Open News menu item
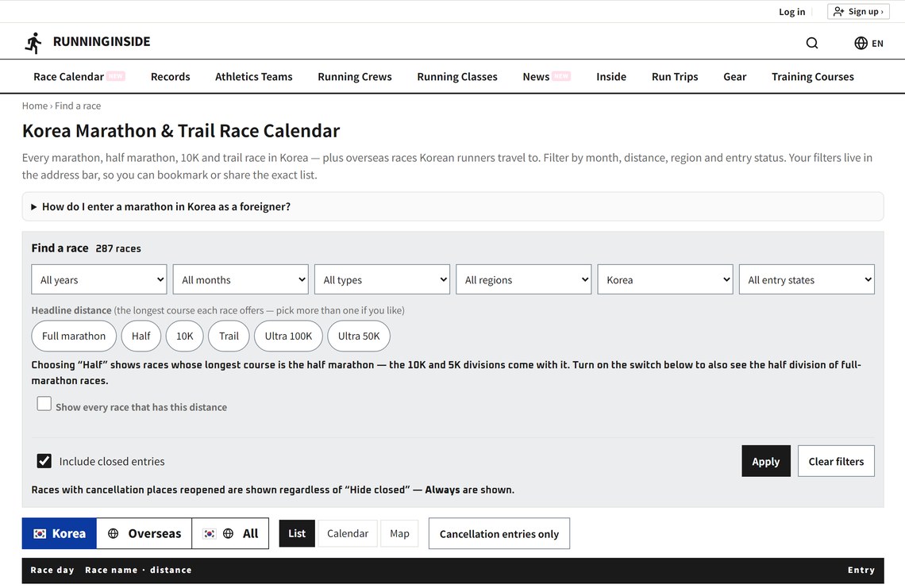The width and height of the screenshot is (905, 588). pos(536,77)
